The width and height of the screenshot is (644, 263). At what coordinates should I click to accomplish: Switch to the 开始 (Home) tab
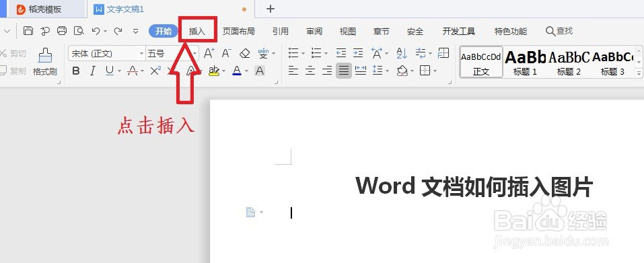[x=164, y=31]
